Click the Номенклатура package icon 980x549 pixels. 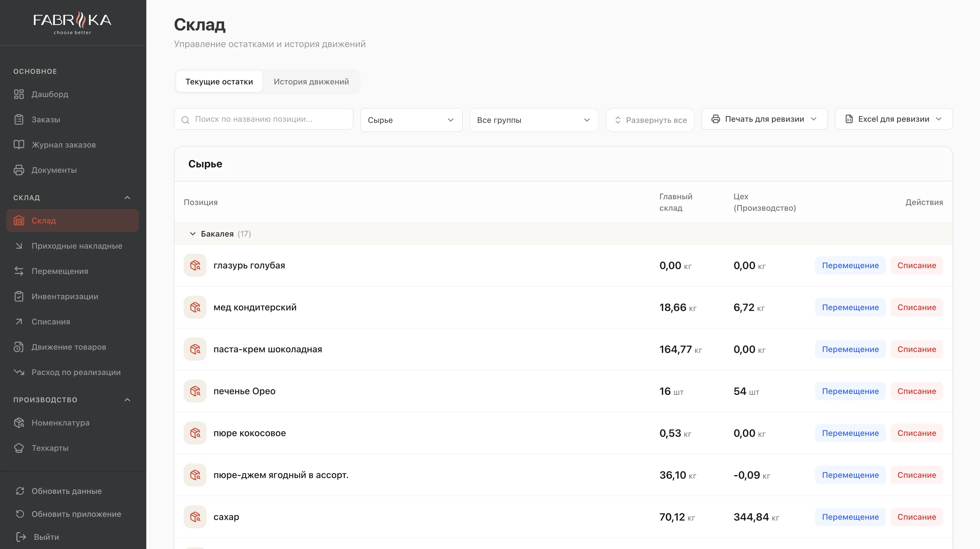coord(19,423)
